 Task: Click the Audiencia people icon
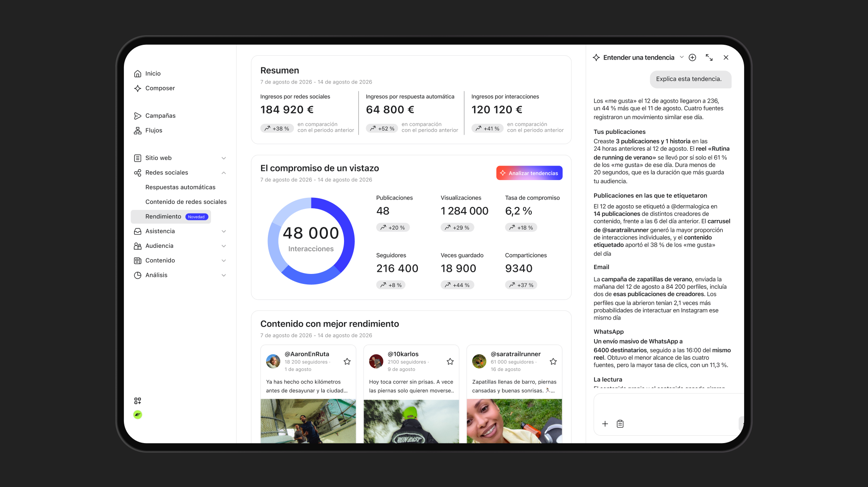click(x=137, y=246)
